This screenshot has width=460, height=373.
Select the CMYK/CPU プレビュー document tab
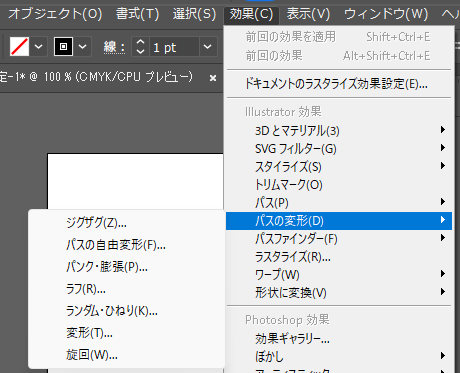97,77
